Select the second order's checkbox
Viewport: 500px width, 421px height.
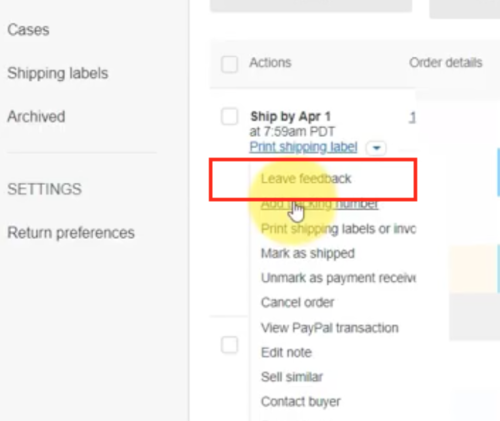pos(229,345)
